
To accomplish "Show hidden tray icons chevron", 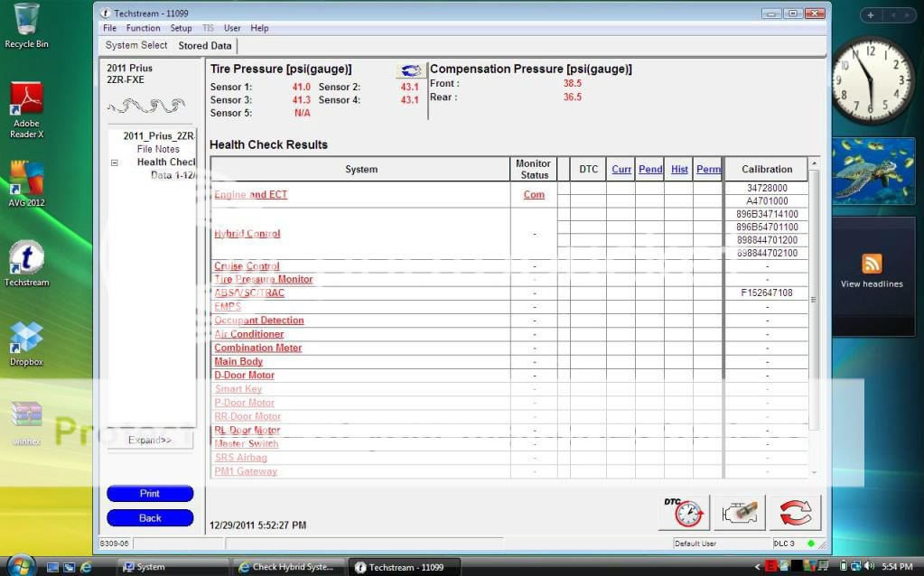I will [x=757, y=567].
